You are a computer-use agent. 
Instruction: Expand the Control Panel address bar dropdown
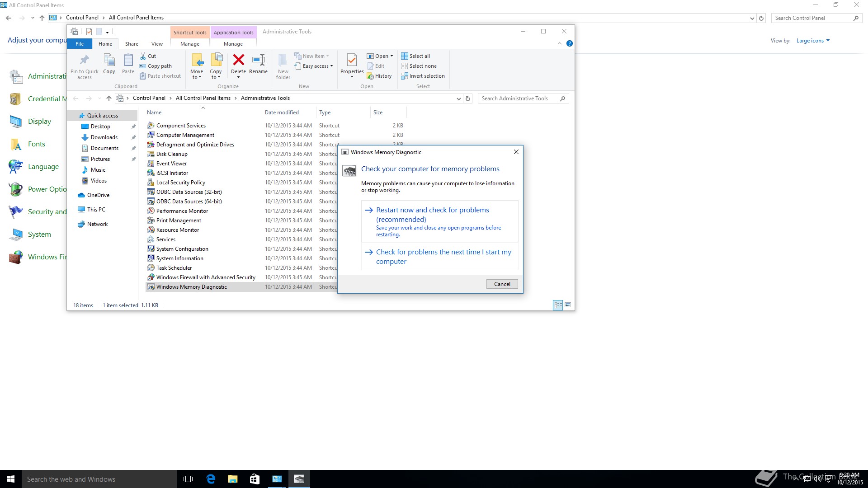[x=752, y=18]
